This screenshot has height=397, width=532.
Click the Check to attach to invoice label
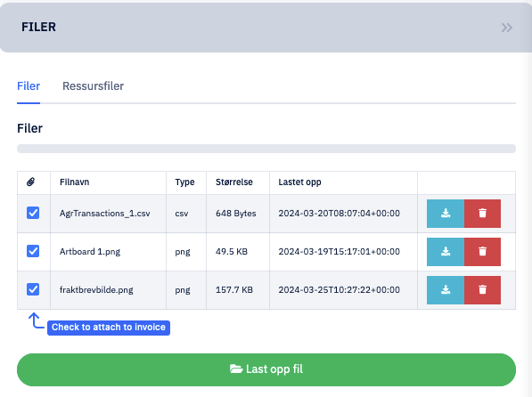[109, 328]
